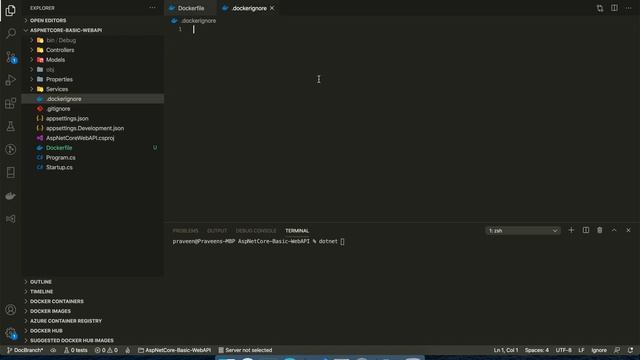The height and width of the screenshot is (360, 640).
Task: Open the Extensions view
Action: 11,103
